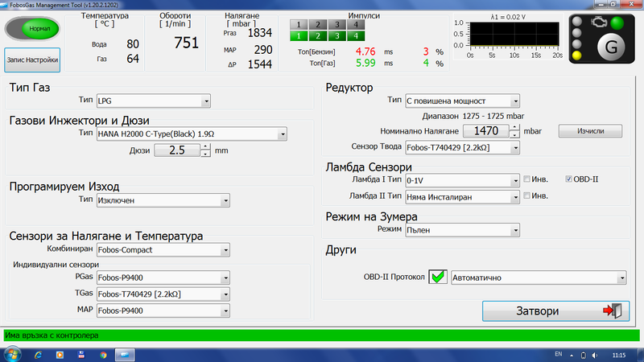Click RPM value 751

tap(186, 43)
